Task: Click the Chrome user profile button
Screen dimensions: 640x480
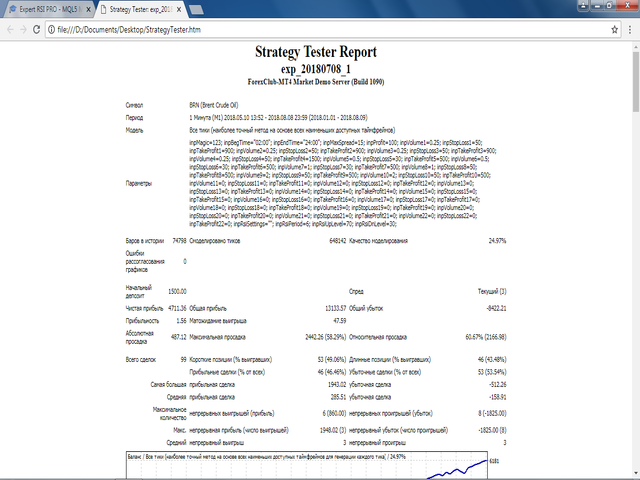Action: pyautogui.click(x=583, y=5)
